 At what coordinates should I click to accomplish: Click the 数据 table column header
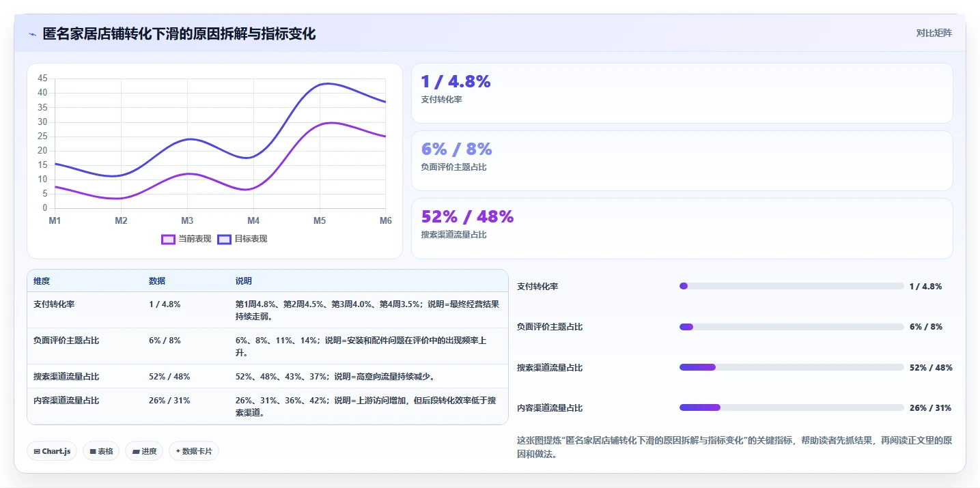click(157, 281)
